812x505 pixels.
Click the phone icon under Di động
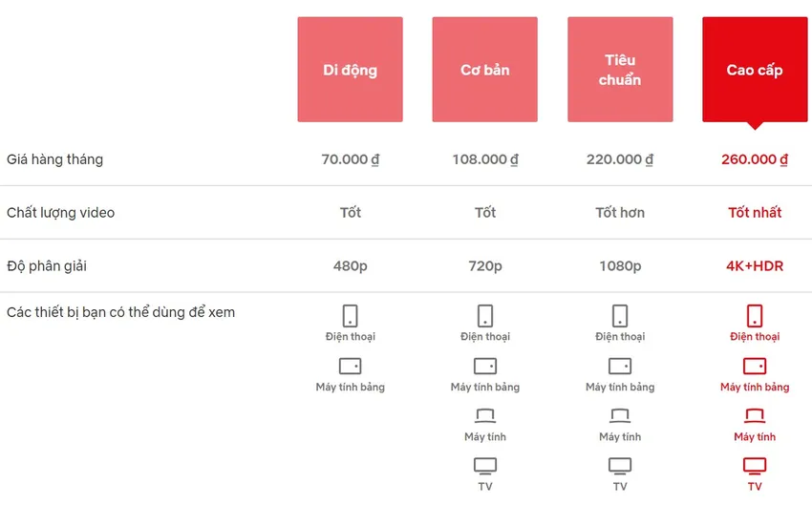click(351, 316)
